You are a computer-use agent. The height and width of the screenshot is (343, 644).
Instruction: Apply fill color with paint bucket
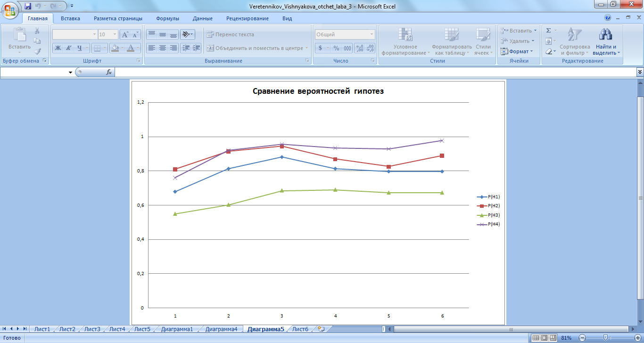115,48
